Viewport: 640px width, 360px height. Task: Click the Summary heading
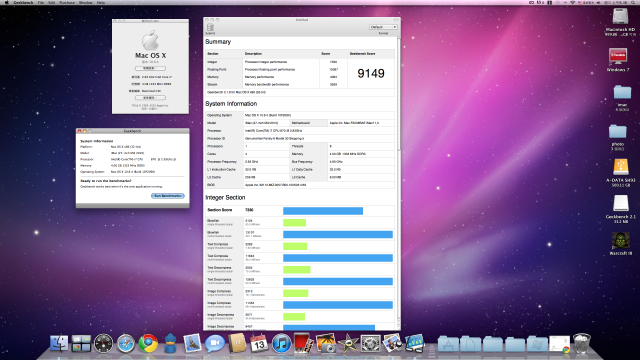point(218,42)
